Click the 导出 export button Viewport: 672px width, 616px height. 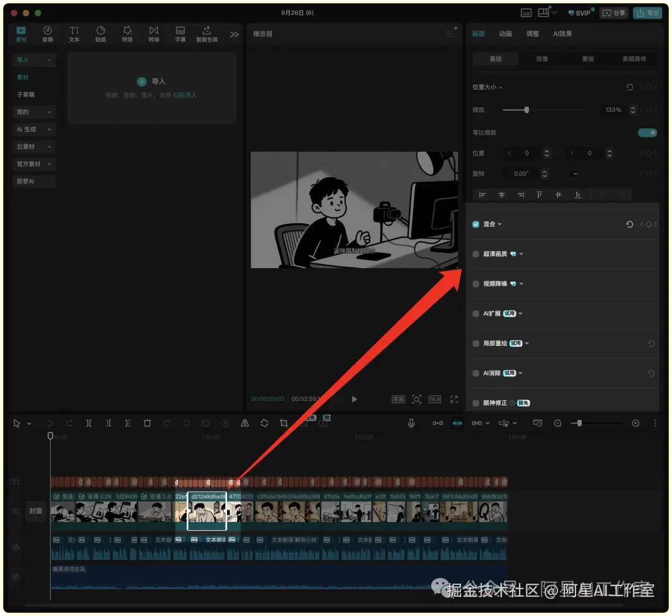[648, 13]
